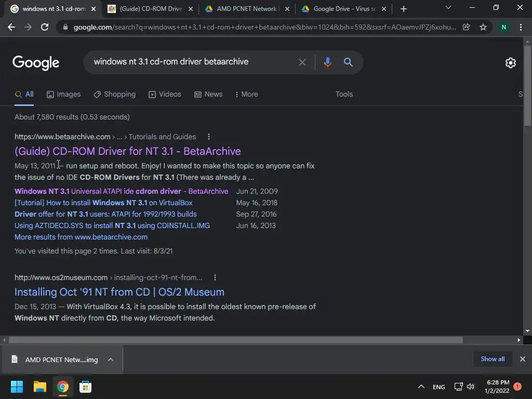The width and height of the screenshot is (532, 399).
Task: Open Microsoft Store from the taskbar
Action: pos(85,387)
